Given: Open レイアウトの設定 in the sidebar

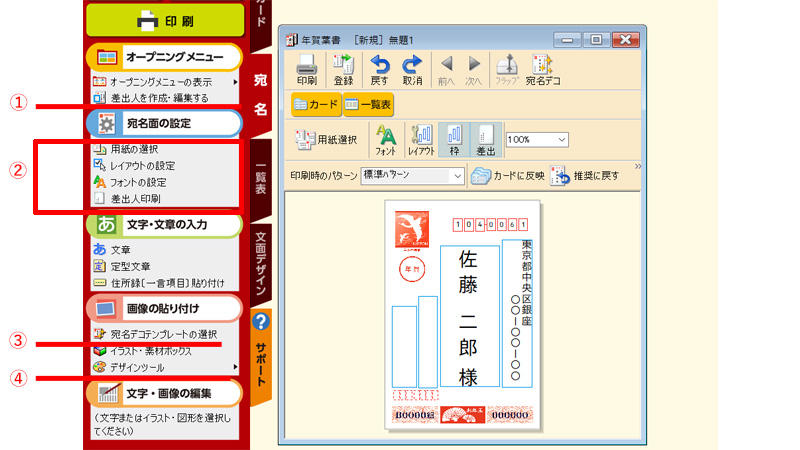Looking at the screenshot, I should click(x=142, y=166).
